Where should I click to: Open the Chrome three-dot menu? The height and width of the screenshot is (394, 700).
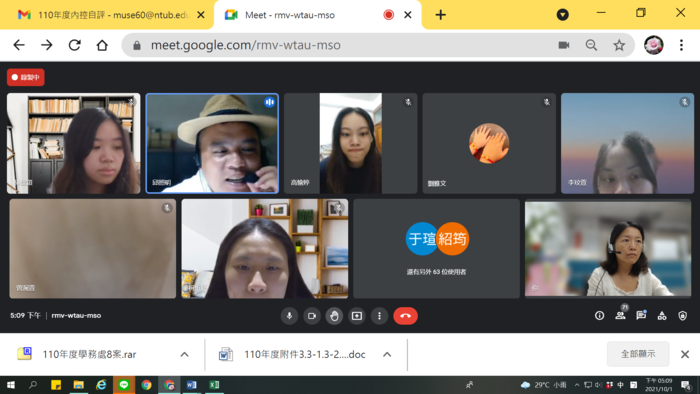pos(681,45)
